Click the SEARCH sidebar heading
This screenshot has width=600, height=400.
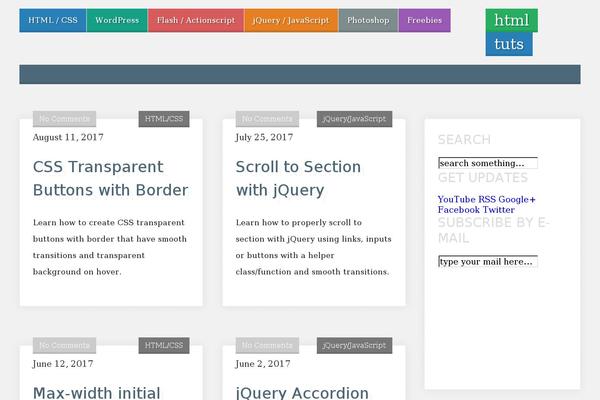[464, 140]
